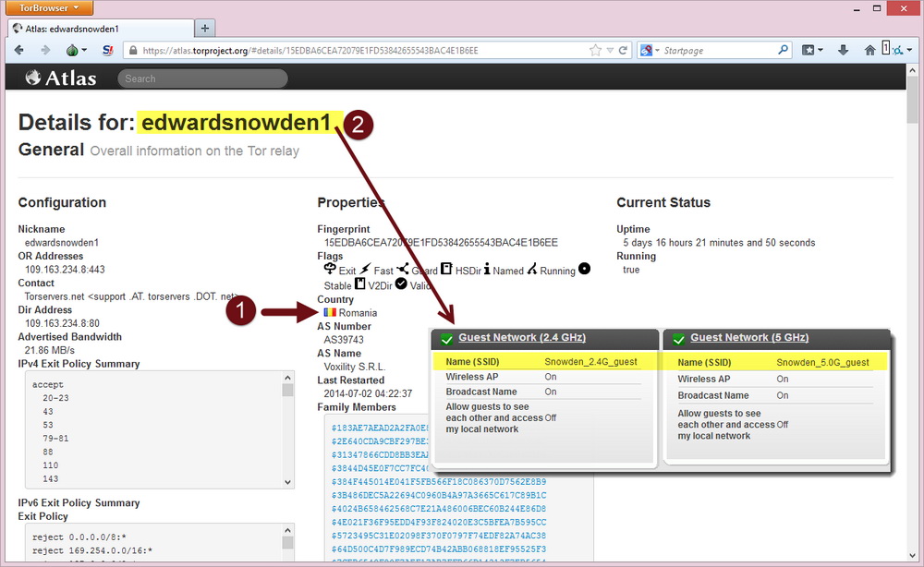Click the last restarted time 2014-07-02 04:22:37
Screen dimensions: 924x567
pyautogui.click(x=368, y=393)
